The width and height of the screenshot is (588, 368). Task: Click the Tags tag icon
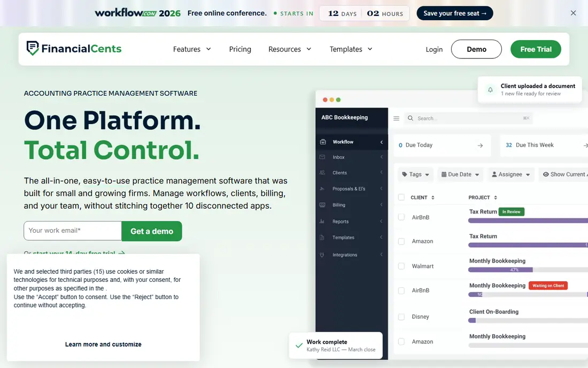(404, 174)
